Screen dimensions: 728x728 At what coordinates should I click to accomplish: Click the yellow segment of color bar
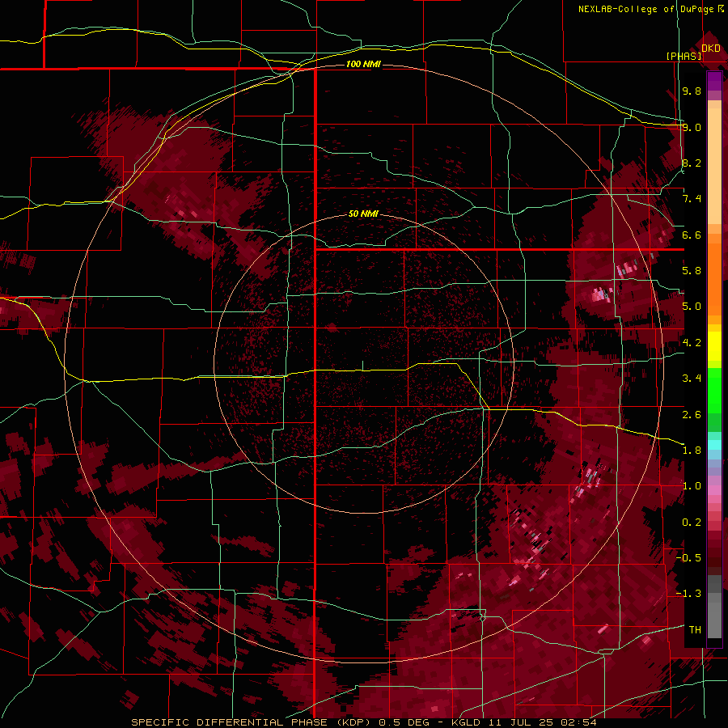[x=714, y=346]
